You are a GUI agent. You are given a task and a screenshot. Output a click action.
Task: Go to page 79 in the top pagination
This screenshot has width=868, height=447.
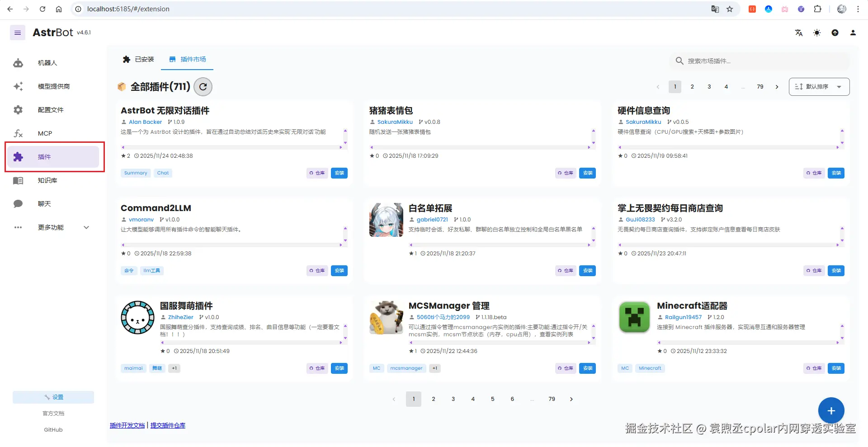(x=760, y=87)
